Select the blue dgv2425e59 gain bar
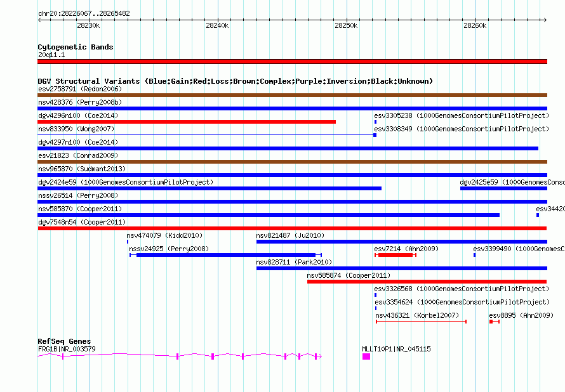 click(504, 188)
